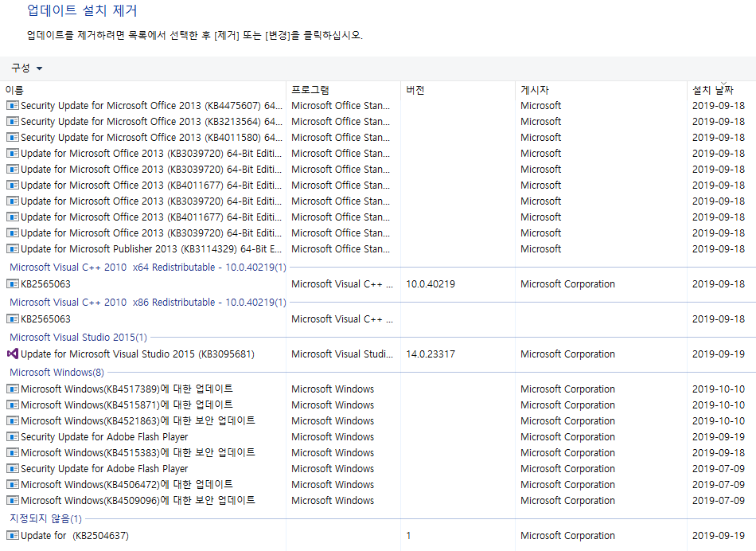This screenshot has height=551, width=756.
Task: Sort by the 버전 column header
Action: click(x=415, y=90)
